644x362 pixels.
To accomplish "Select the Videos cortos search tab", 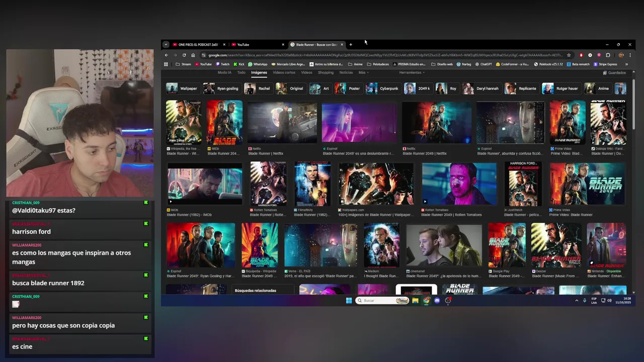I will click(x=284, y=73).
